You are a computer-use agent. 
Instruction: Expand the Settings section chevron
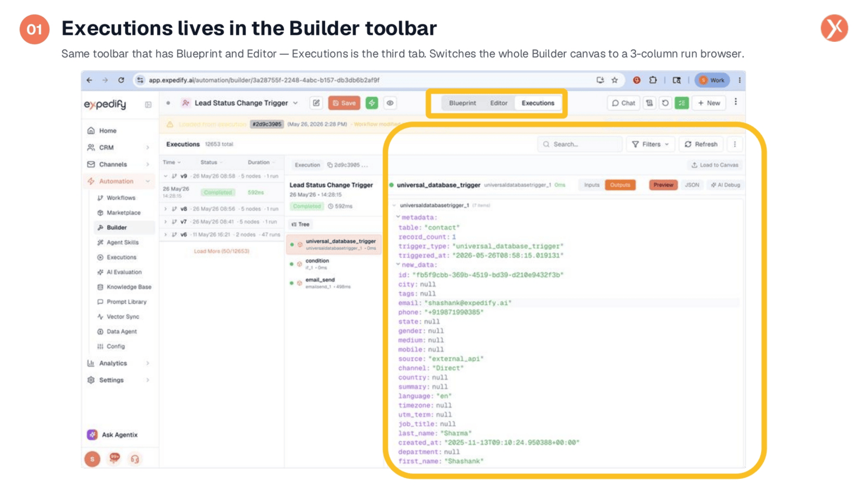(148, 380)
